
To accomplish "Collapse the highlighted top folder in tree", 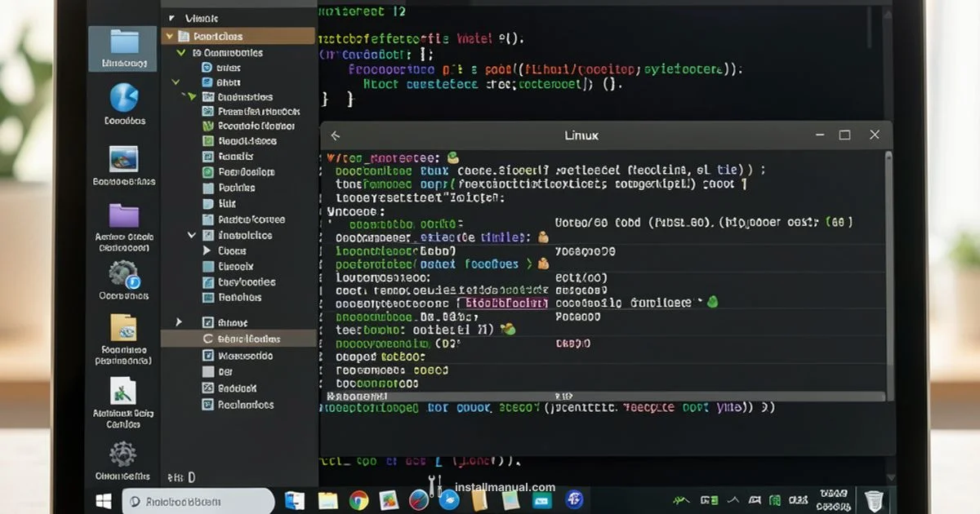I will pyautogui.click(x=169, y=36).
